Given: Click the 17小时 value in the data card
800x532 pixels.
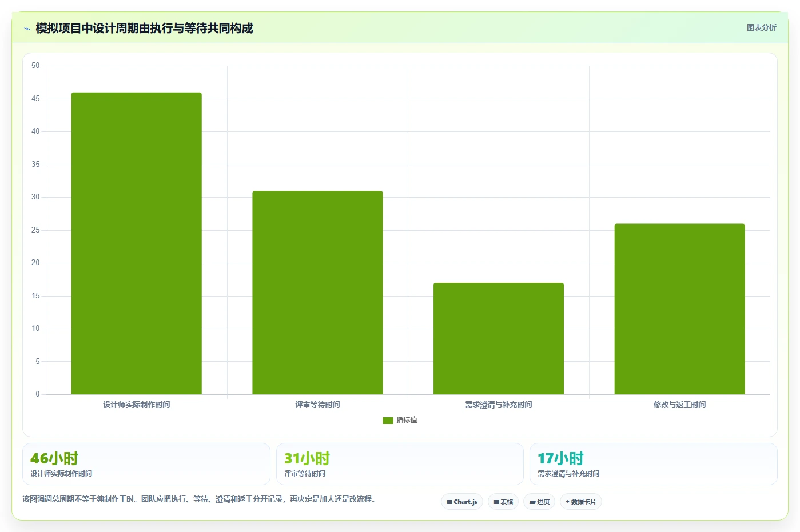Looking at the screenshot, I should (560, 458).
